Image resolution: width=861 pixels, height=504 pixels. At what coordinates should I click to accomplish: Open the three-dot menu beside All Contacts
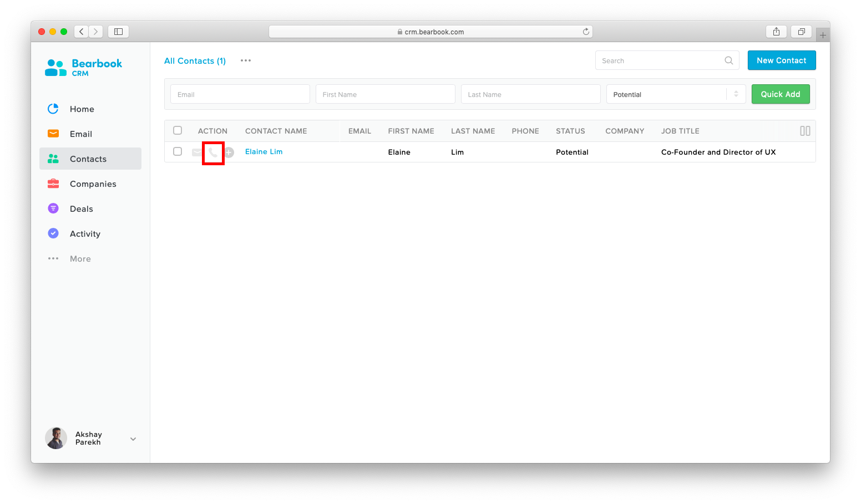pyautogui.click(x=246, y=60)
